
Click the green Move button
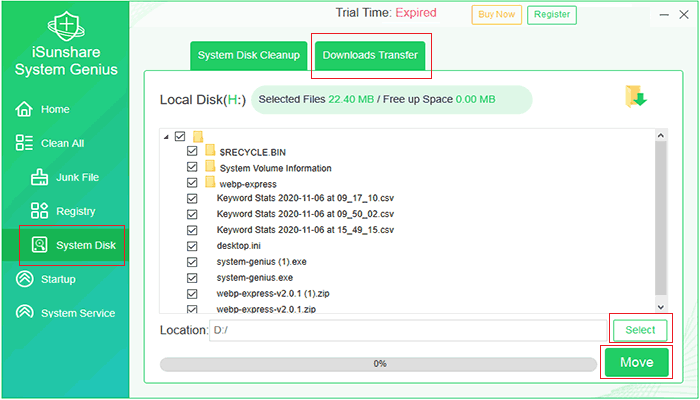click(x=637, y=362)
